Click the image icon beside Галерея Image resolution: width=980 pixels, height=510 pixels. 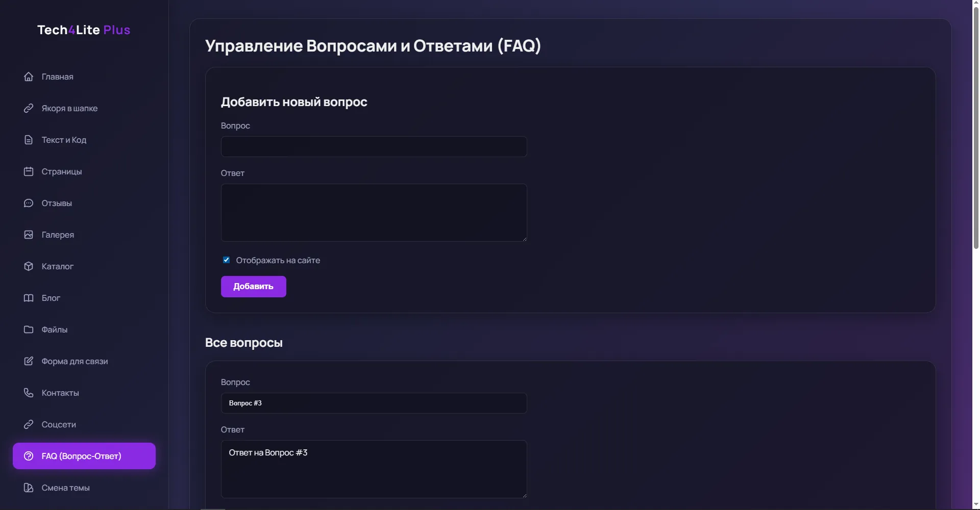tap(29, 235)
